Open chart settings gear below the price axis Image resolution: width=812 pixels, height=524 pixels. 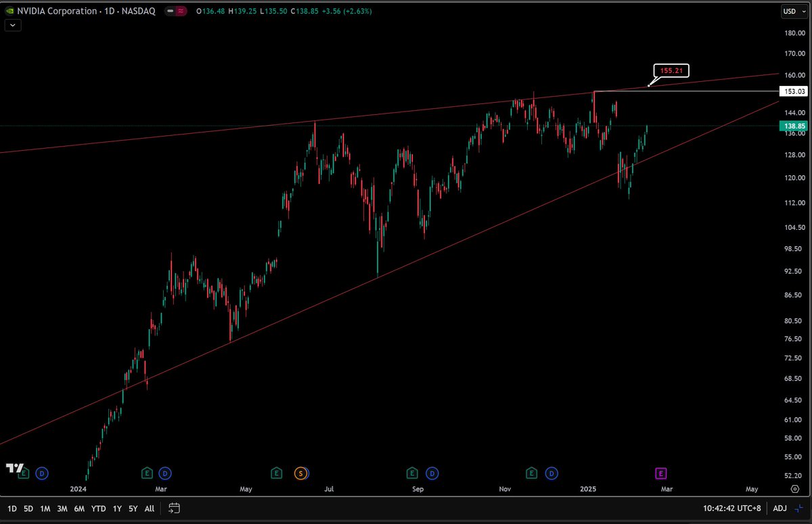[794, 489]
